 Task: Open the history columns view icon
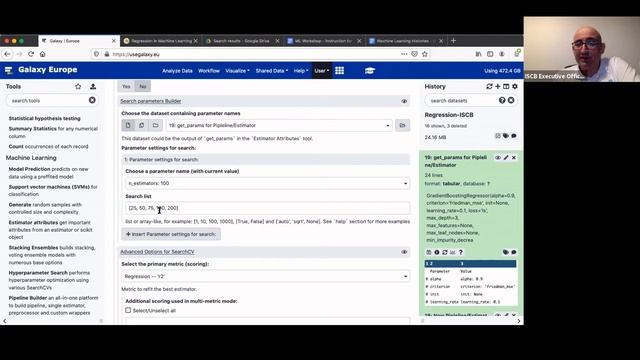tap(506, 87)
